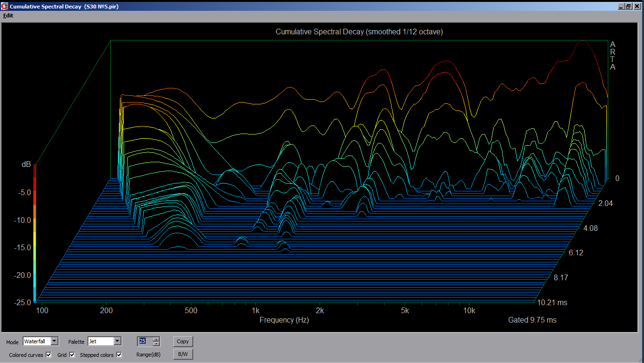Open the Palette dropdown set to Jet
This screenshot has width=644, height=363.
coord(118,341)
